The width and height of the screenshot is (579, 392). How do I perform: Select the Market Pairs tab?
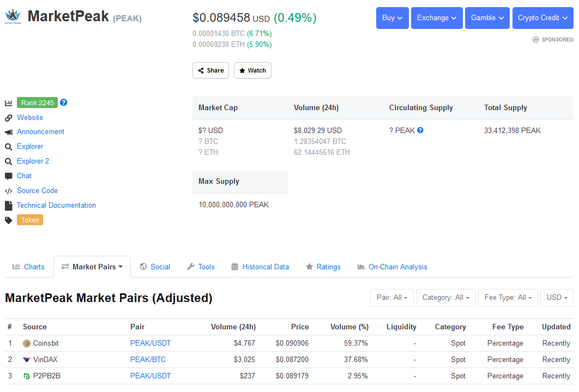pos(92,267)
